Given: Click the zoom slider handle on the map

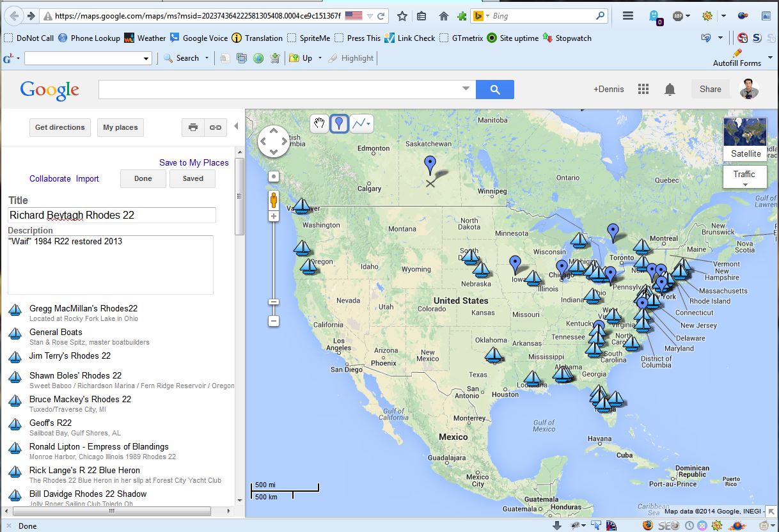Looking at the screenshot, I should click(274, 301).
